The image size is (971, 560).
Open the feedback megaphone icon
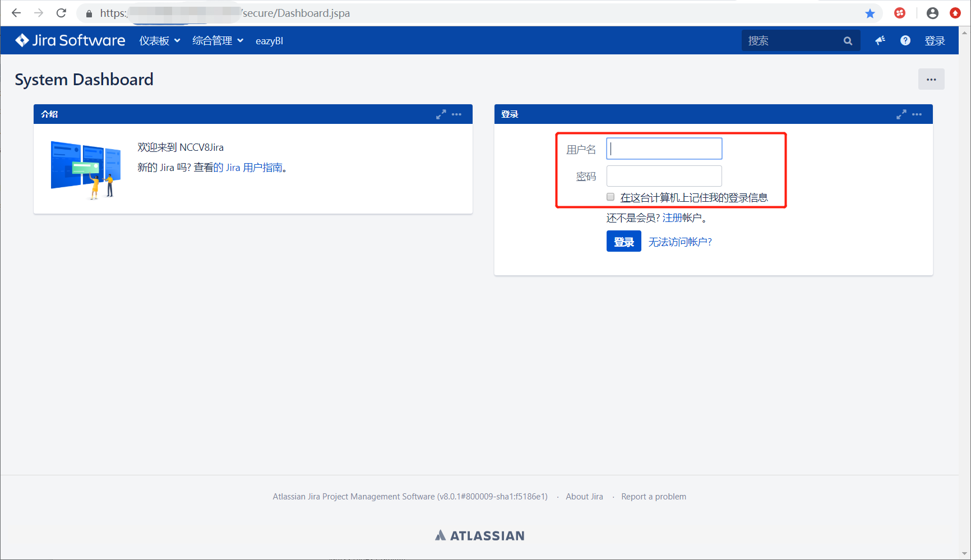tap(880, 40)
